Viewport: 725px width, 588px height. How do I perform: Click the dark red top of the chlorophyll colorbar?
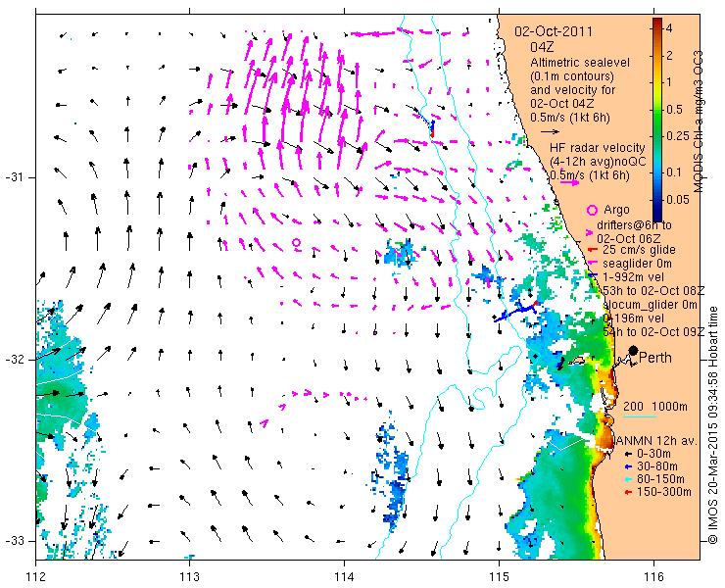(x=657, y=23)
